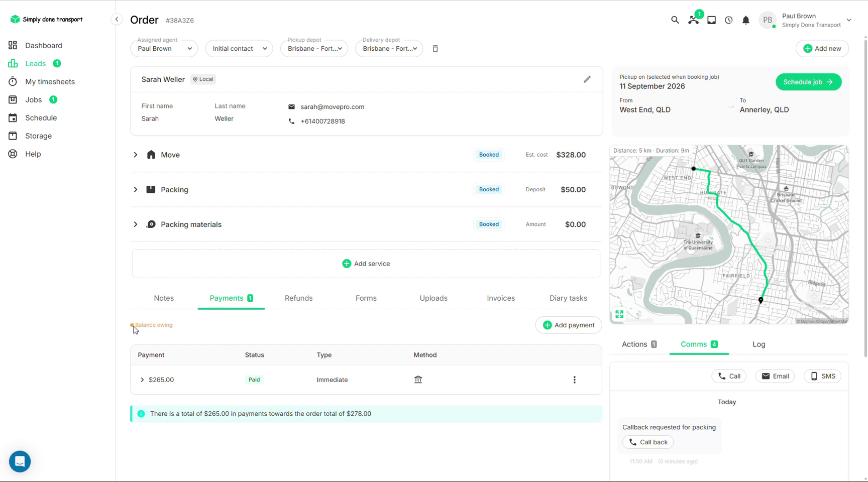
Task: Open the agent requests icon with badge
Action: [x=694, y=20]
